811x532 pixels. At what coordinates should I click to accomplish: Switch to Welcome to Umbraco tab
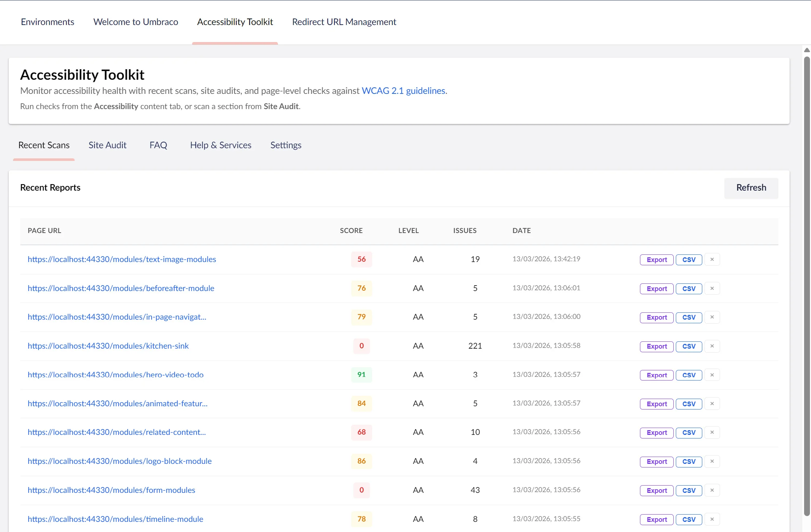coord(136,22)
